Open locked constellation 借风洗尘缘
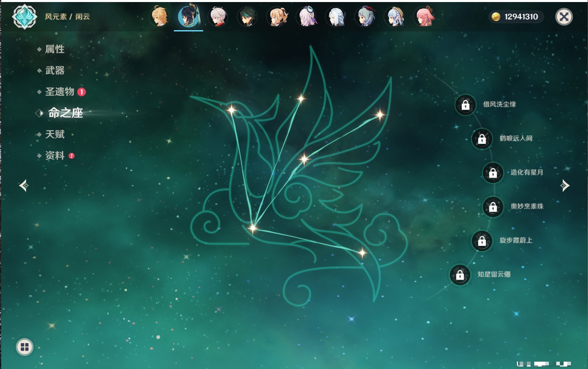 pyautogui.click(x=465, y=105)
